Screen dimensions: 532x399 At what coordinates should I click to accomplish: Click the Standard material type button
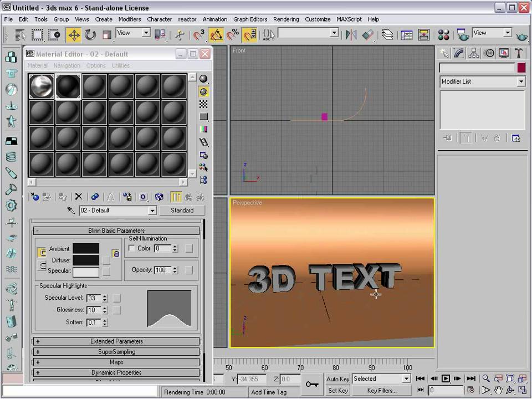182,211
